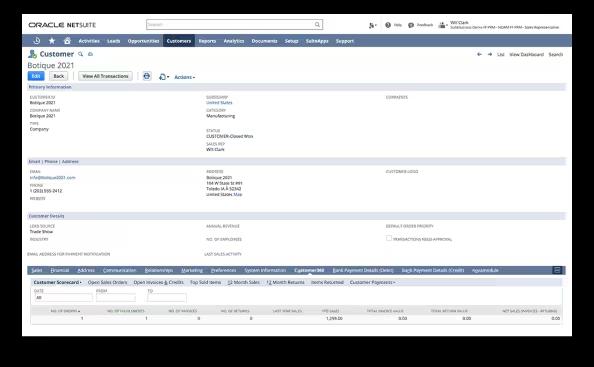The image size is (594, 367).
Task: Open the Customers menu in navigation bar
Action: click(179, 41)
